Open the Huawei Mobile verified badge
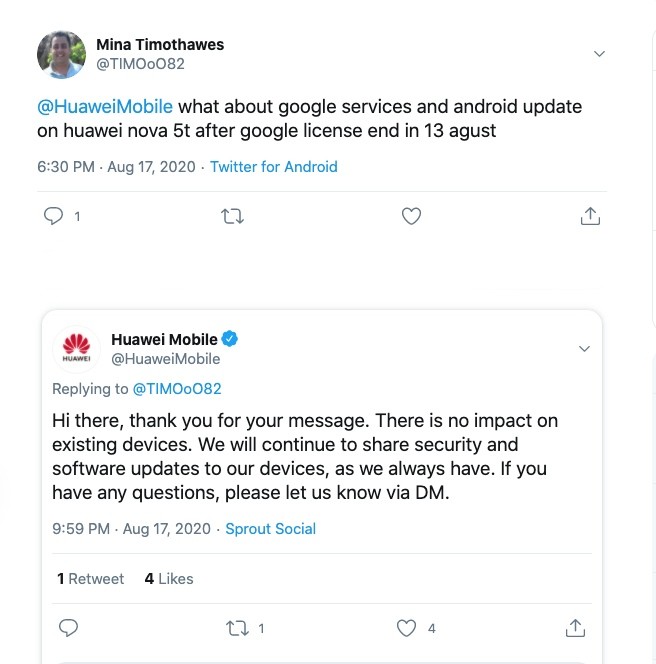 [x=229, y=339]
